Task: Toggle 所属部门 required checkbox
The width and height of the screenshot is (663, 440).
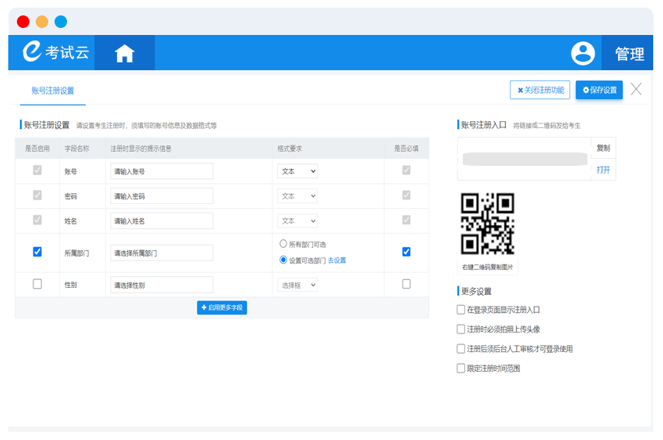Action: click(406, 252)
